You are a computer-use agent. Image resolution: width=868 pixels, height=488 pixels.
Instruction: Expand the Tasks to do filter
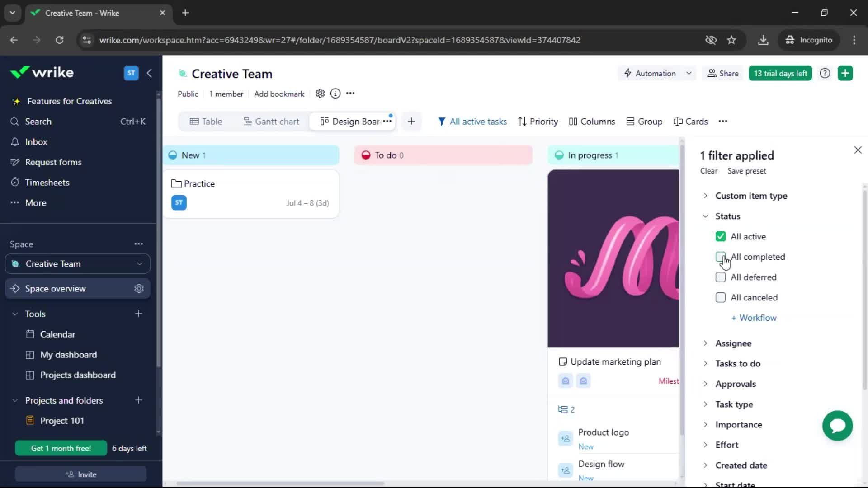pyautogui.click(x=705, y=364)
